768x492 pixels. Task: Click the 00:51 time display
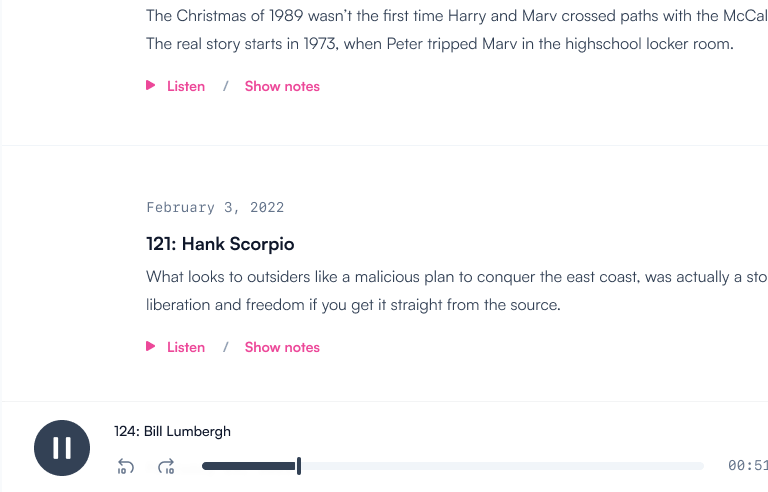pos(747,466)
